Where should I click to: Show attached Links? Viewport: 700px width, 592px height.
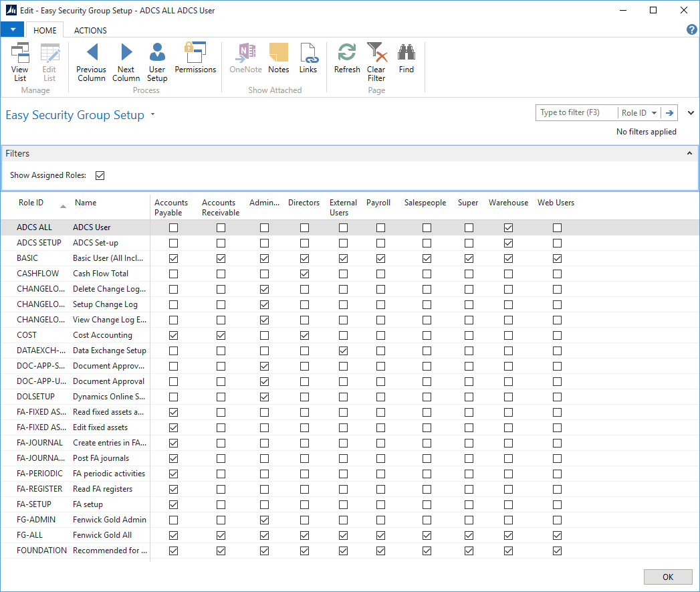pos(308,58)
